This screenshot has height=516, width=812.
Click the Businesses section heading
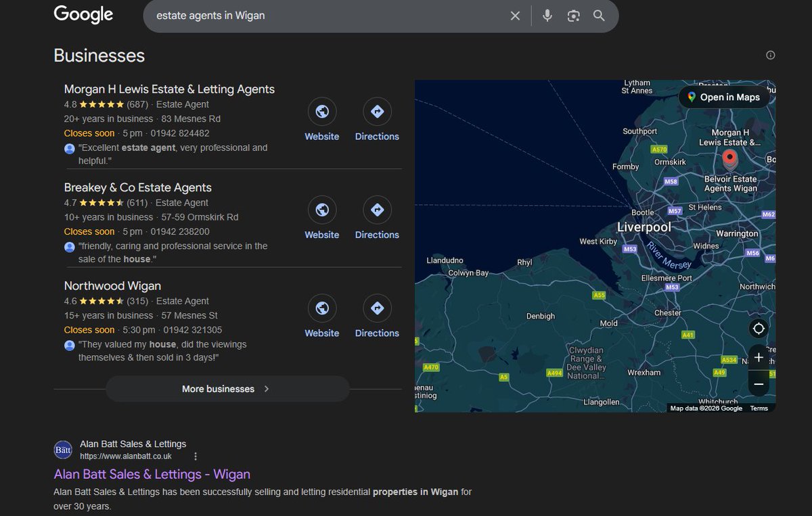click(99, 55)
